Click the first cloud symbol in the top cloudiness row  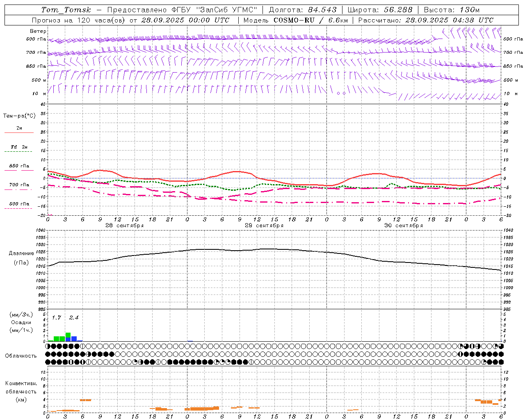point(48,346)
